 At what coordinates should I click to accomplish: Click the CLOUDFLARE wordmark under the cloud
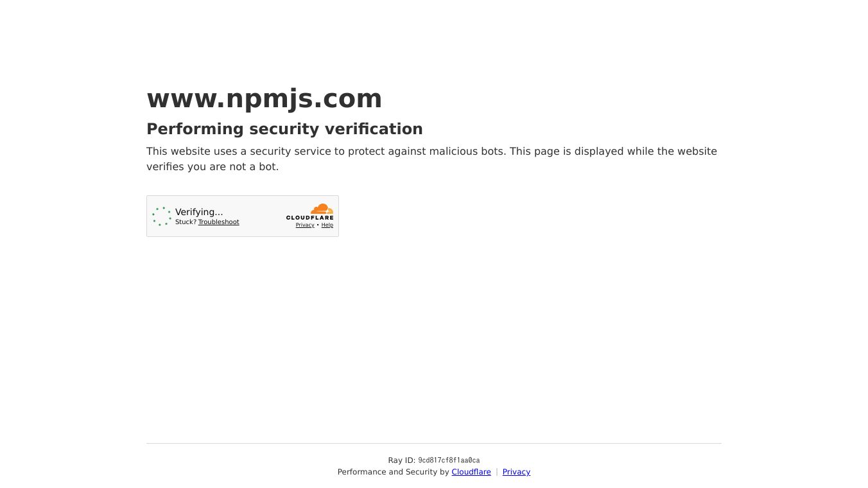309,218
